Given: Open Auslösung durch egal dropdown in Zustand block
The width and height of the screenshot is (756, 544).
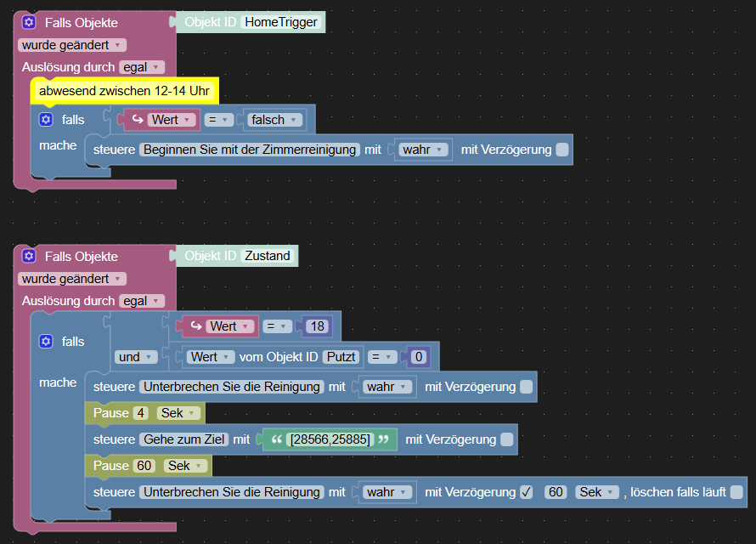Looking at the screenshot, I should [x=142, y=301].
